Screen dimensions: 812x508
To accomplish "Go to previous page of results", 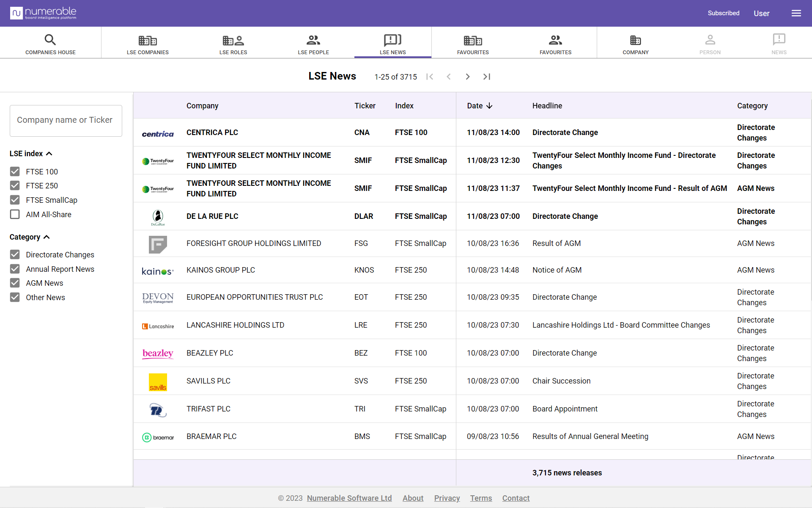I will coord(449,77).
